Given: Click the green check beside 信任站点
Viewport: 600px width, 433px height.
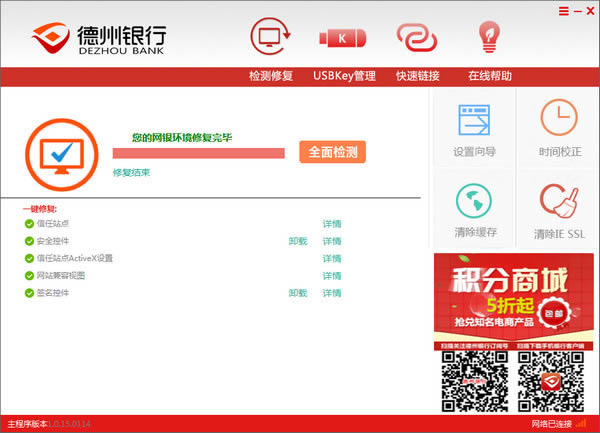Looking at the screenshot, I should (28, 224).
